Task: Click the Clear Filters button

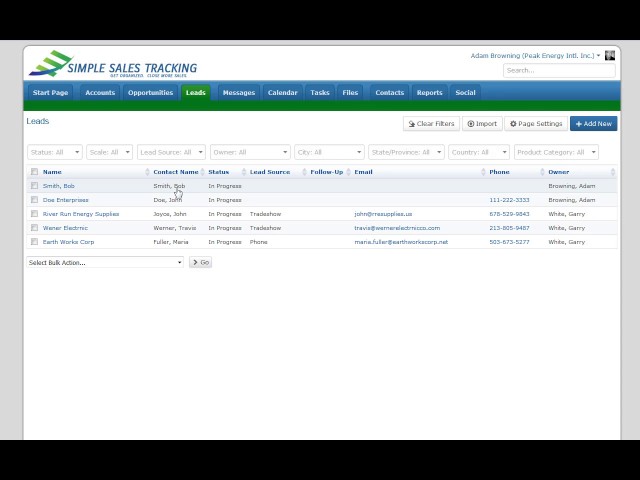Action: coord(431,124)
